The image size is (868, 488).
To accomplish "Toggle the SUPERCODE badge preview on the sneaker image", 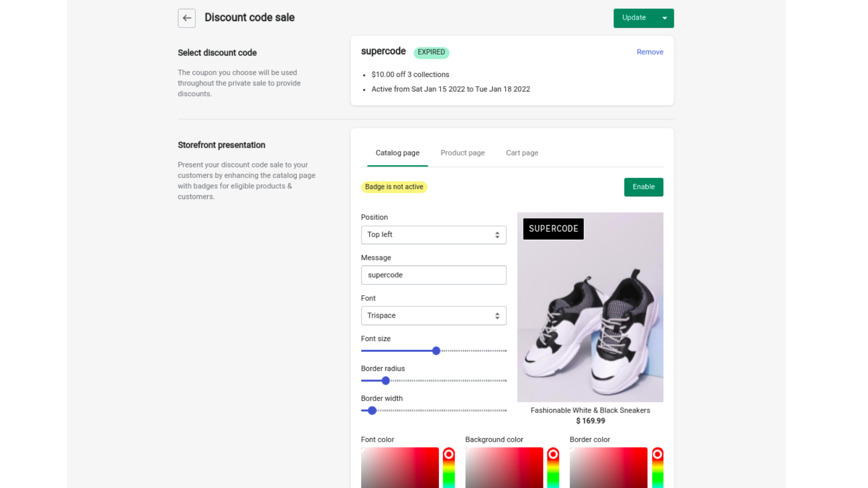I will (x=553, y=229).
